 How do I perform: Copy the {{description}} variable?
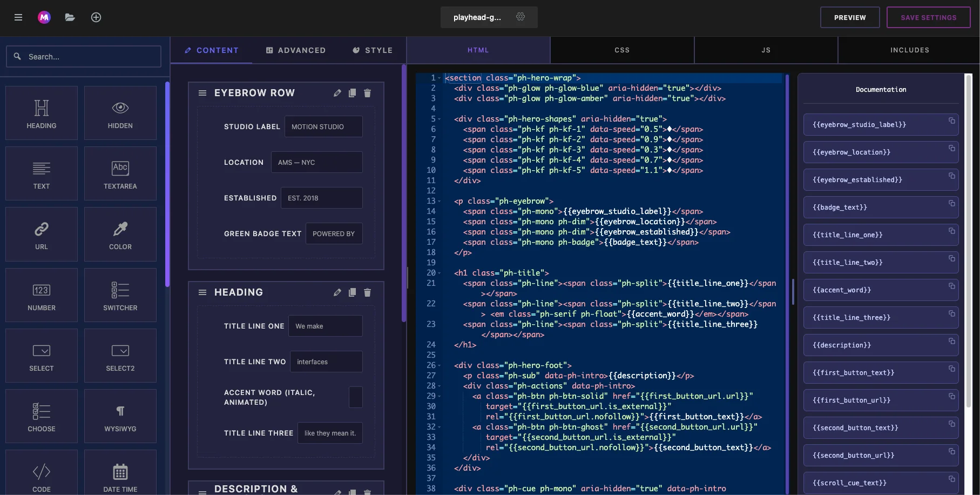coord(952,341)
